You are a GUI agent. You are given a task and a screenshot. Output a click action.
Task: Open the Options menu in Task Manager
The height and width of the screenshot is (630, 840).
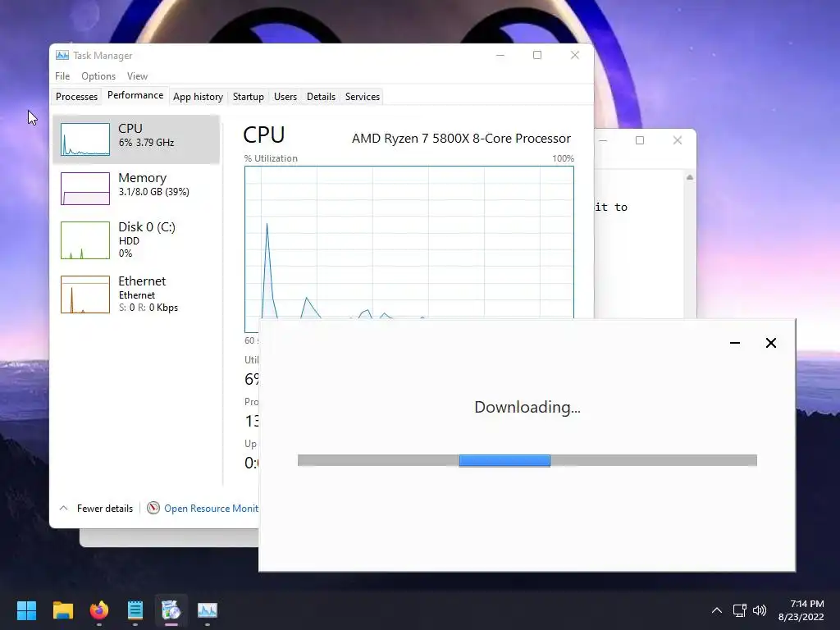click(x=98, y=76)
